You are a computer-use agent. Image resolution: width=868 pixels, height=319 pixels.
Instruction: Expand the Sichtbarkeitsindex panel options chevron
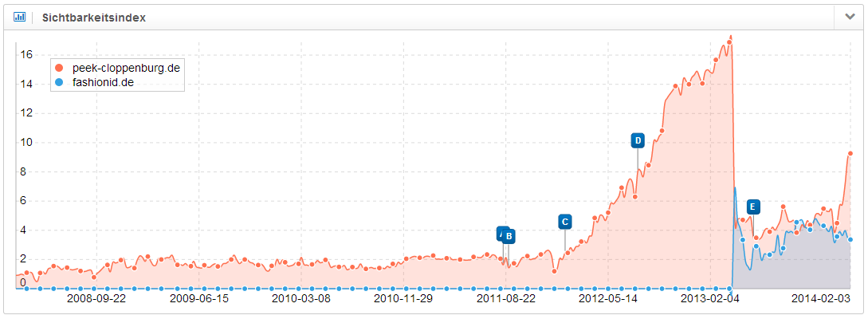click(849, 17)
